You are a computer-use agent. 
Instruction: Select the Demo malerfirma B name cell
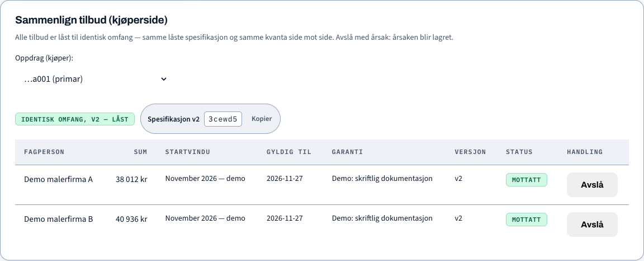pos(58,219)
